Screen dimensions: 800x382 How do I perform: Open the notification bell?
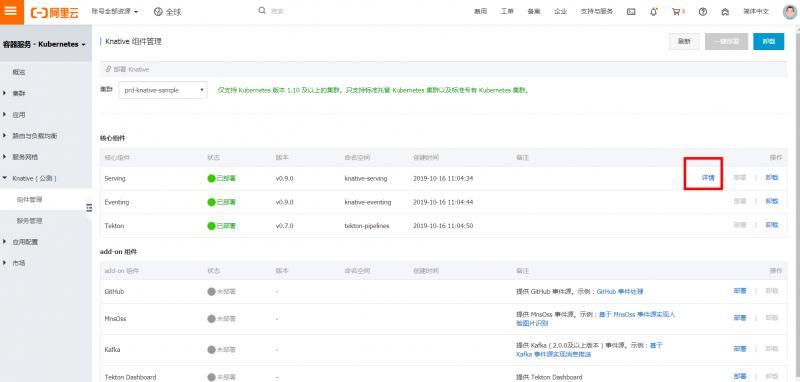pyautogui.click(x=654, y=12)
